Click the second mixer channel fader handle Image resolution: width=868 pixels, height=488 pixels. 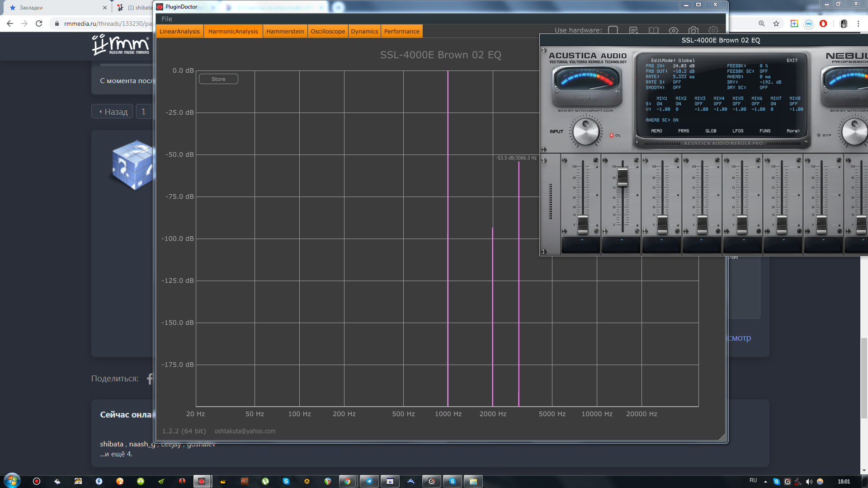[x=623, y=177]
